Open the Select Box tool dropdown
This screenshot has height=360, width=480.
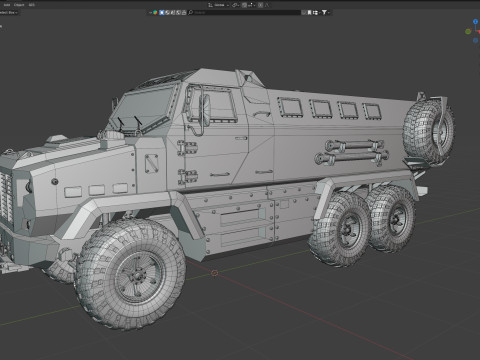tap(9, 13)
